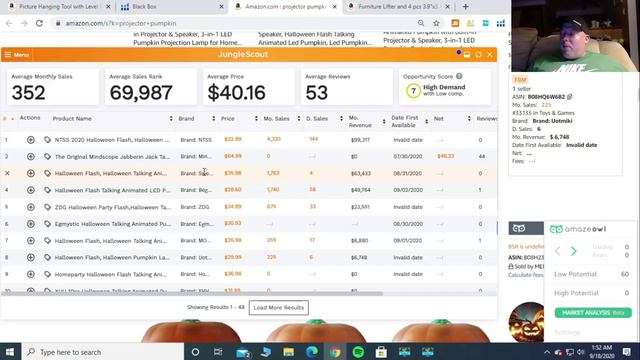This screenshot has width=640, height=360.
Task: Switch to Furniture Lifter browser tab
Action: point(399,7)
